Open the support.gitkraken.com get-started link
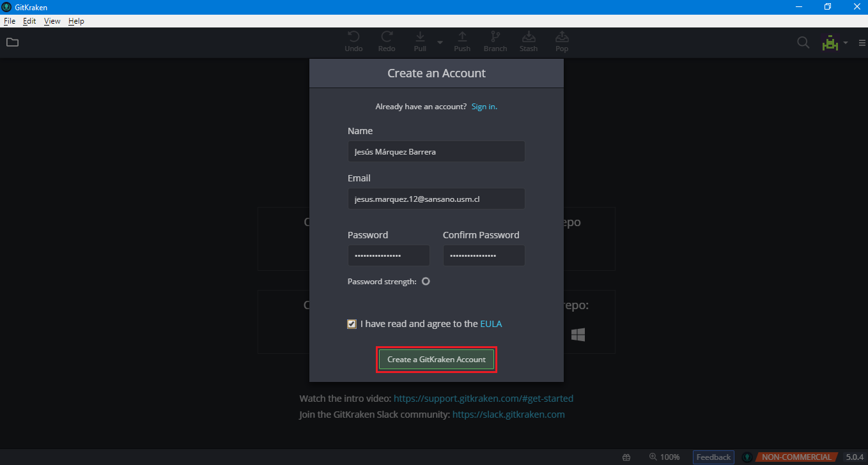Viewport: 868px width, 465px height. click(x=483, y=399)
